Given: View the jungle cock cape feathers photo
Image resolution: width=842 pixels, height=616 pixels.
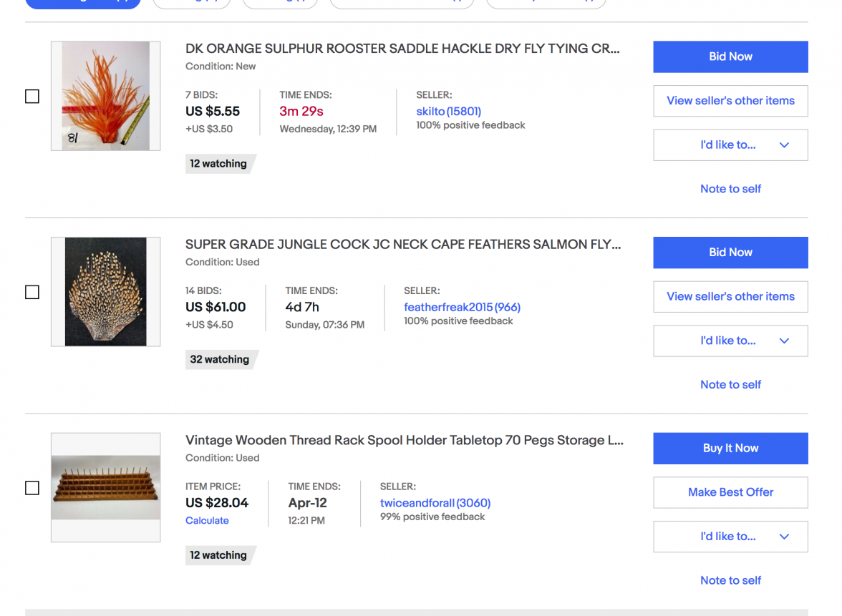Looking at the screenshot, I should click(105, 292).
